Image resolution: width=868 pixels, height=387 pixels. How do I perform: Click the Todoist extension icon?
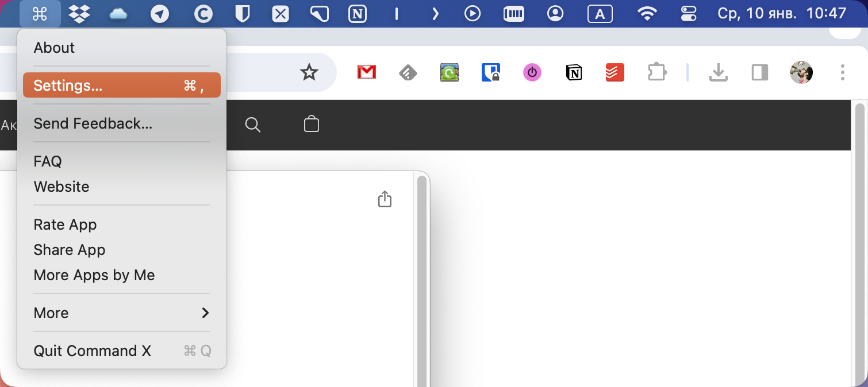tap(615, 72)
